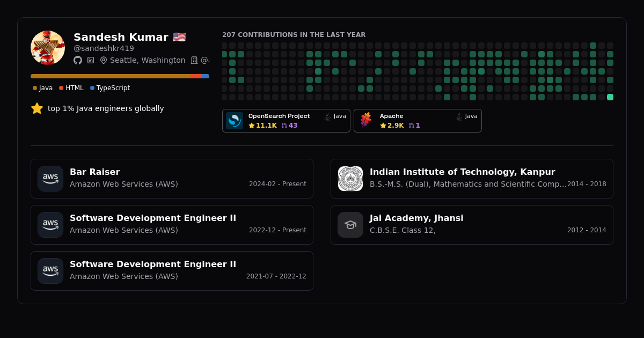644x338 pixels.
Task: Click the IIT Kanpur emblem
Action: (350, 179)
